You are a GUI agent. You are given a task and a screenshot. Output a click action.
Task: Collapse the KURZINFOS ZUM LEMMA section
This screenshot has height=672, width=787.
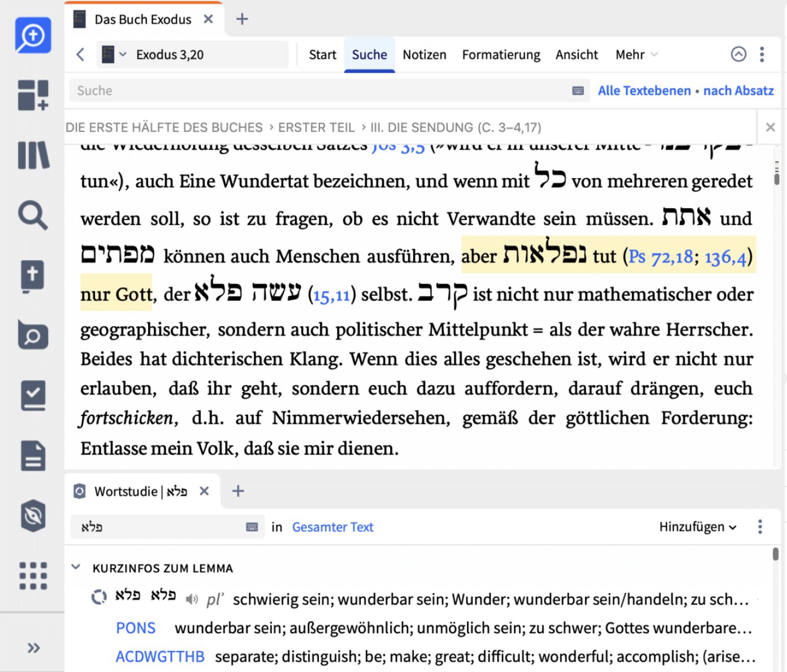[76, 567]
